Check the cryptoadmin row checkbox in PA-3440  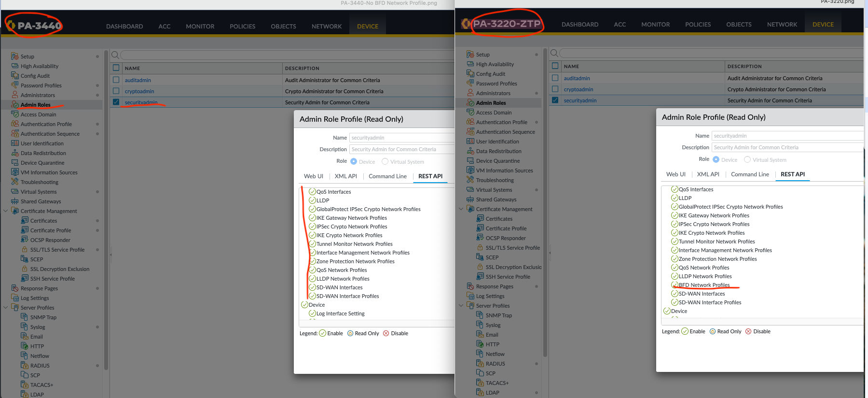point(116,91)
